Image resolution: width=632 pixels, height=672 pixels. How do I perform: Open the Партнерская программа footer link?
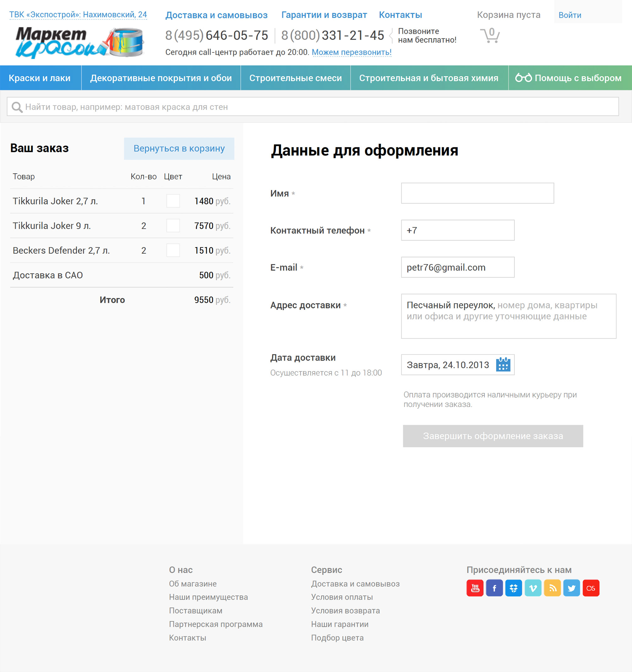216,624
